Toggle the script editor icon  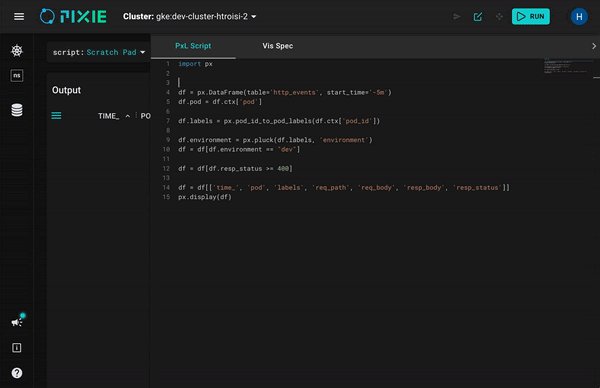coord(478,16)
